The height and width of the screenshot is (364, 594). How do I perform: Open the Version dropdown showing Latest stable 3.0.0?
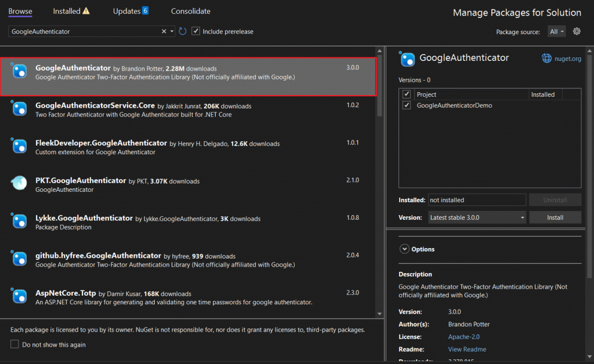point(477,217)
